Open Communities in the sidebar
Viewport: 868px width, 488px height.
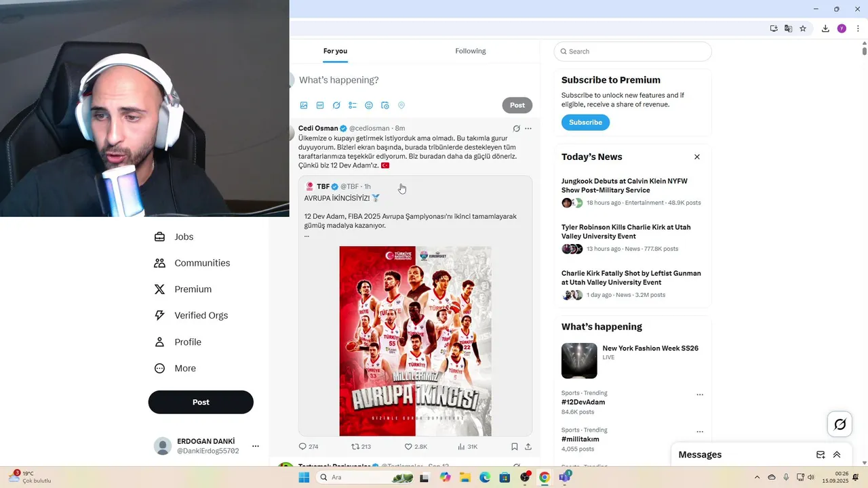[192, 263]
